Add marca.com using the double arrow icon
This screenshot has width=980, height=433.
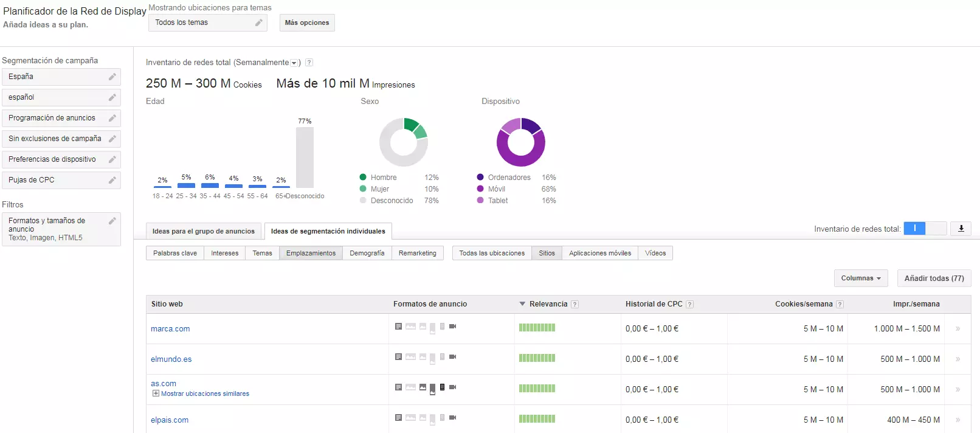958,329
